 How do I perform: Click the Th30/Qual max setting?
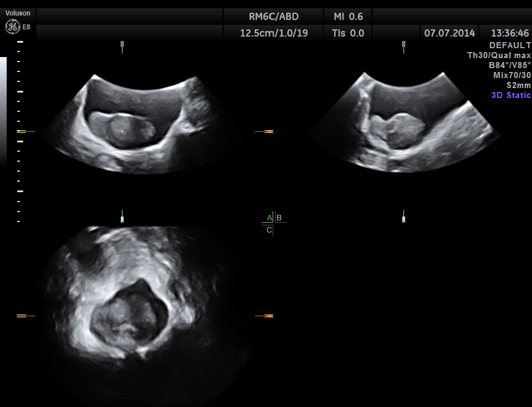[499, 55]
